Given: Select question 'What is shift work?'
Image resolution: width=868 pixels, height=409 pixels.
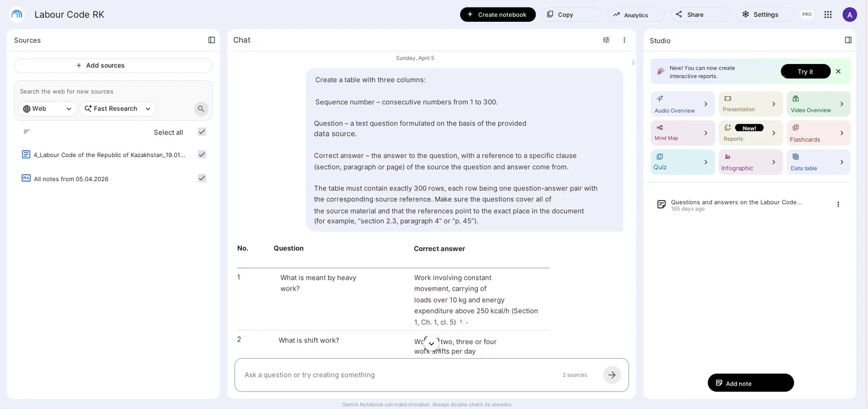Looking at the screenshot, I should [309, 340].
